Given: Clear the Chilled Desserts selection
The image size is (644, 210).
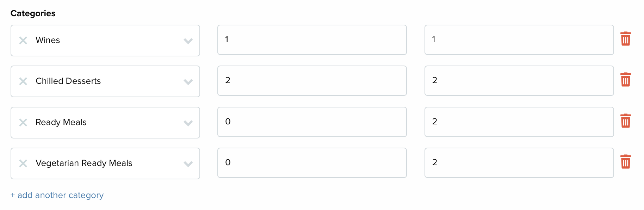Looking at the screenshot, I should tap(23, 81).
